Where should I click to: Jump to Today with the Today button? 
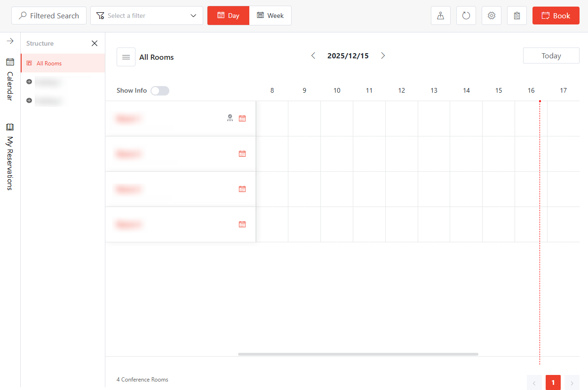(551, 56)
